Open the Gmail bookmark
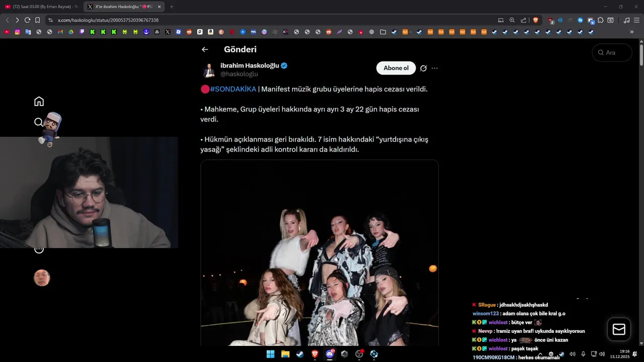644x362 pixels. (60, 32)
